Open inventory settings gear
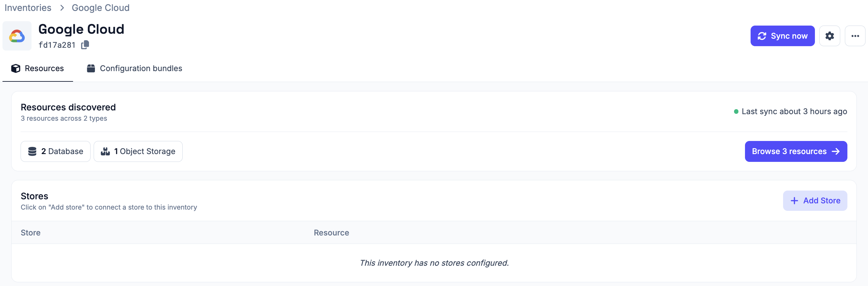The width and height of the screenshot is (868, 286). pos(830,36)
